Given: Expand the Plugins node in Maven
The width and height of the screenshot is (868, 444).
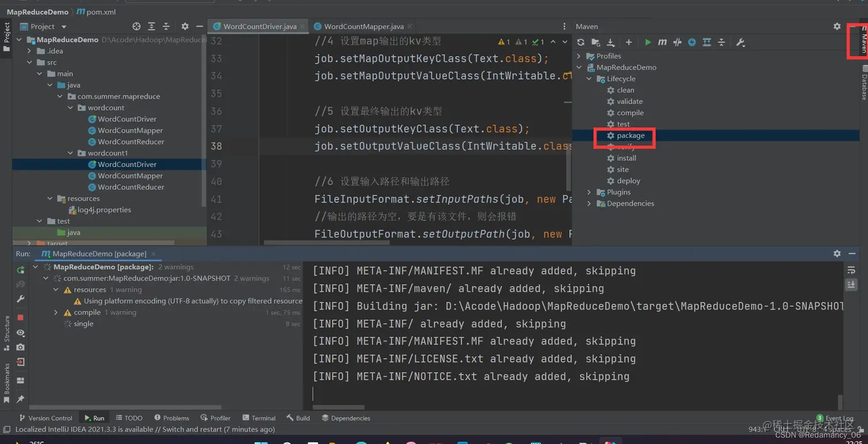Looking at the screenshot, I should 590,192.
